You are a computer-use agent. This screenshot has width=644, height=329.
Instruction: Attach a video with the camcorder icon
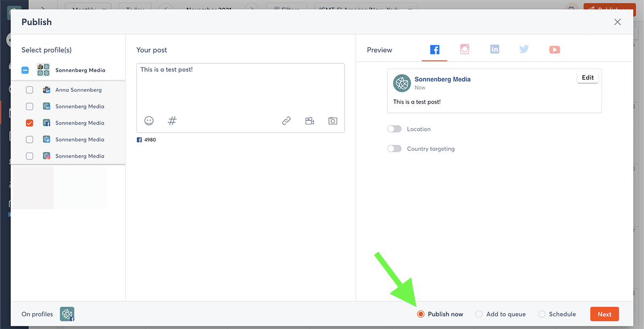click(x=310, y=121)
